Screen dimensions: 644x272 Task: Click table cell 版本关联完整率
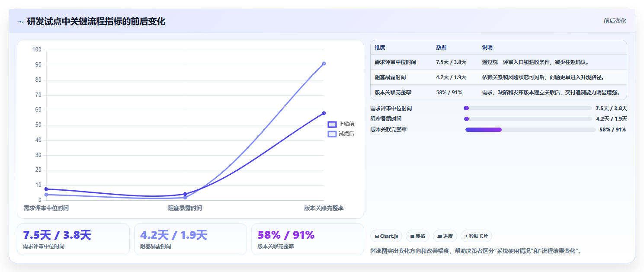[393, 92]
